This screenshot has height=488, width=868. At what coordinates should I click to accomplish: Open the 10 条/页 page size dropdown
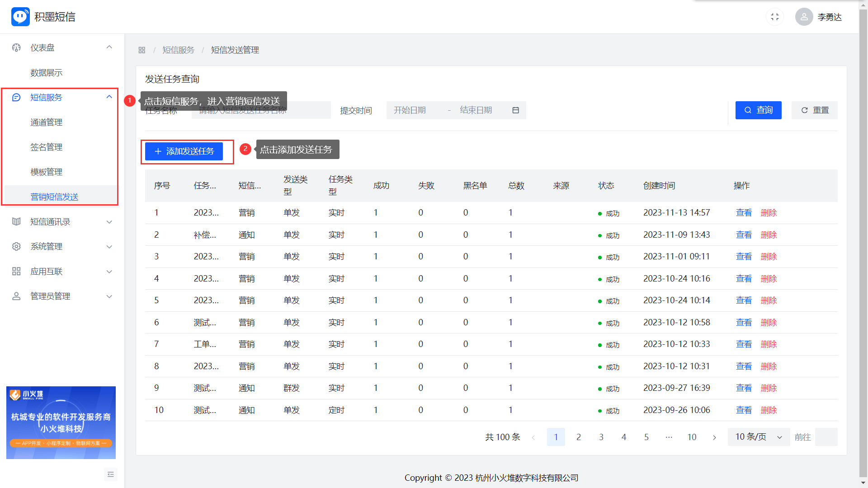759,437
